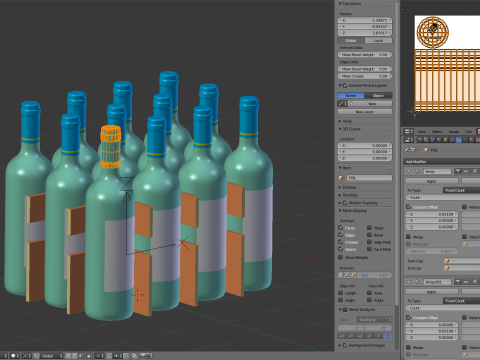The width and height of the screenshot is (480, 360).
Task: Open the Render Layers properties tab icon
Action: tap(426, 140)
